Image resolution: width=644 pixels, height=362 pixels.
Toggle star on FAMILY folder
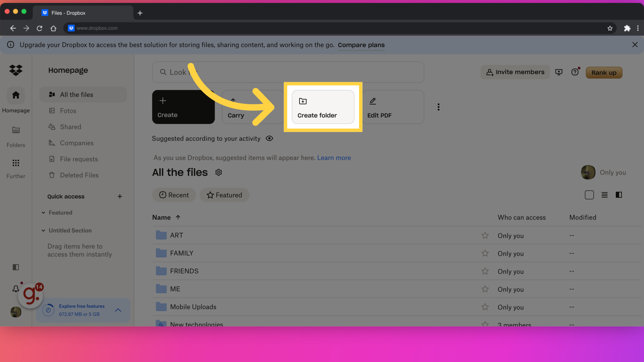click(485, 253)
